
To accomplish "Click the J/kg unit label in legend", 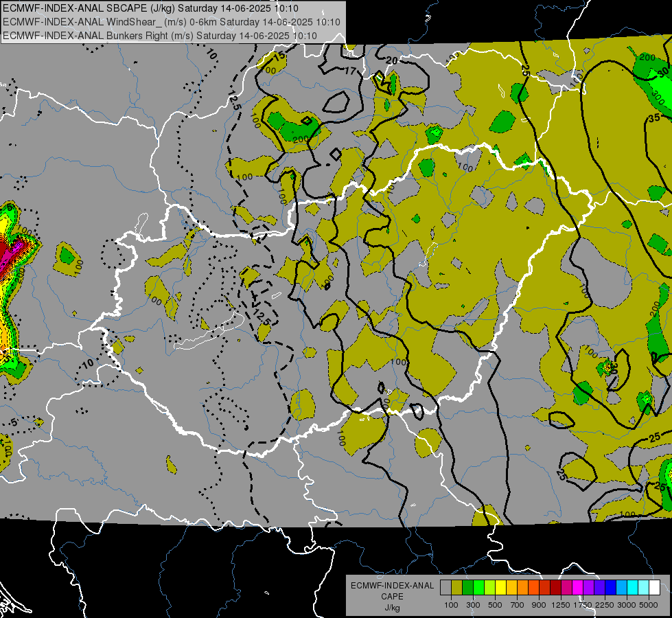I will coord(392,608).
